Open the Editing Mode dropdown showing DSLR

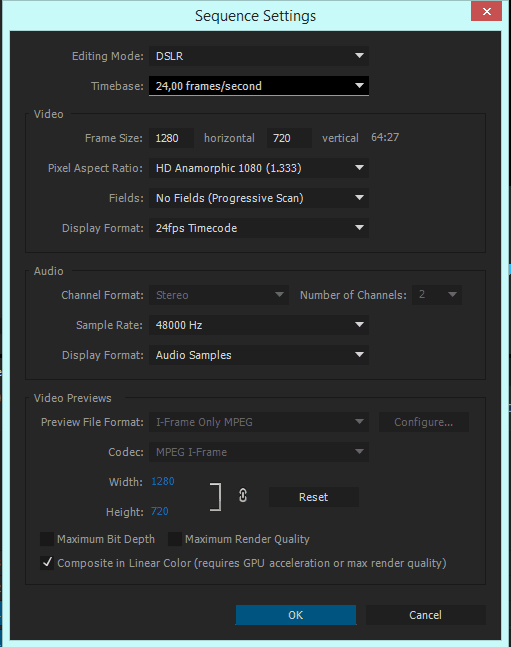[x=259, y=56]
